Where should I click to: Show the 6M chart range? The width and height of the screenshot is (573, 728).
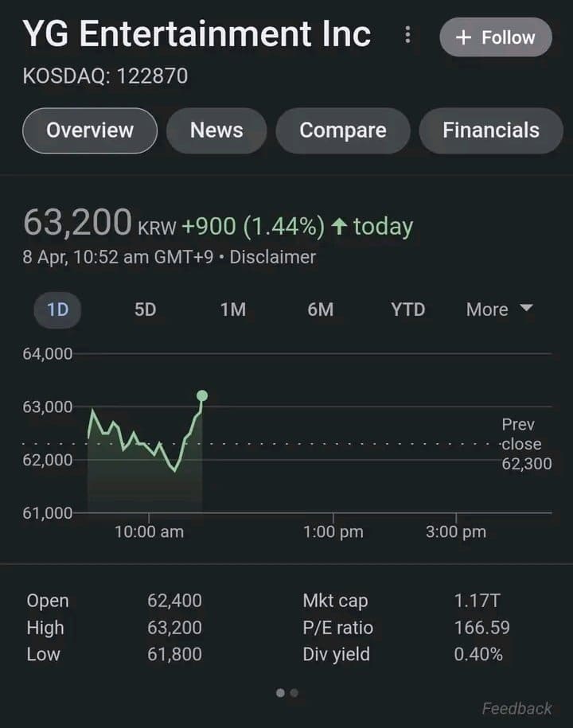click(320, 309)
